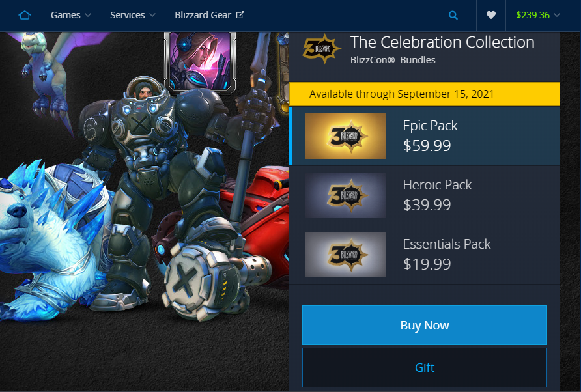Choose the Essentials Pack $19.99 option
The image size is (581, 392).
point(425,255)
